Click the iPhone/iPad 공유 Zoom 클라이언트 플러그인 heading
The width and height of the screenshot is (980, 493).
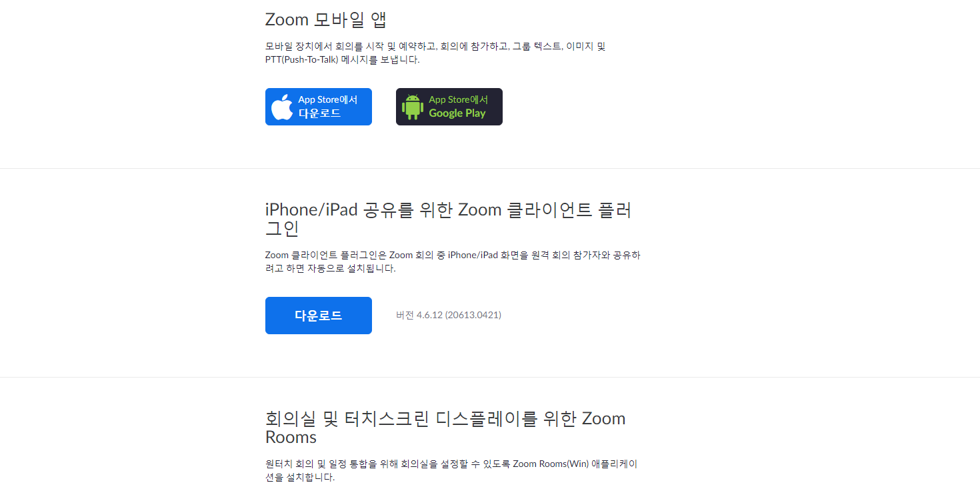tap(448, 219)
